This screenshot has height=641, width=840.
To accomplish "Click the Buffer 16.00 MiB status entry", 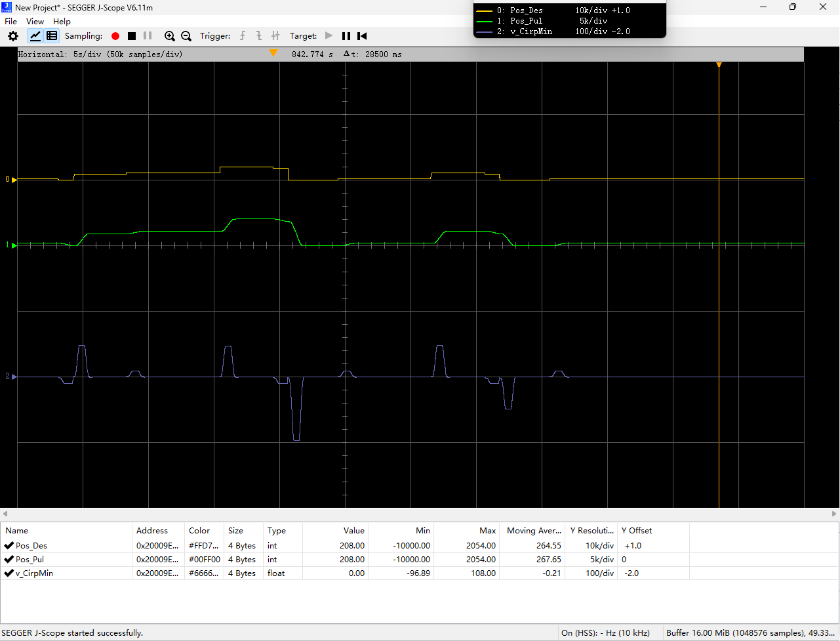I will point(751,632).
